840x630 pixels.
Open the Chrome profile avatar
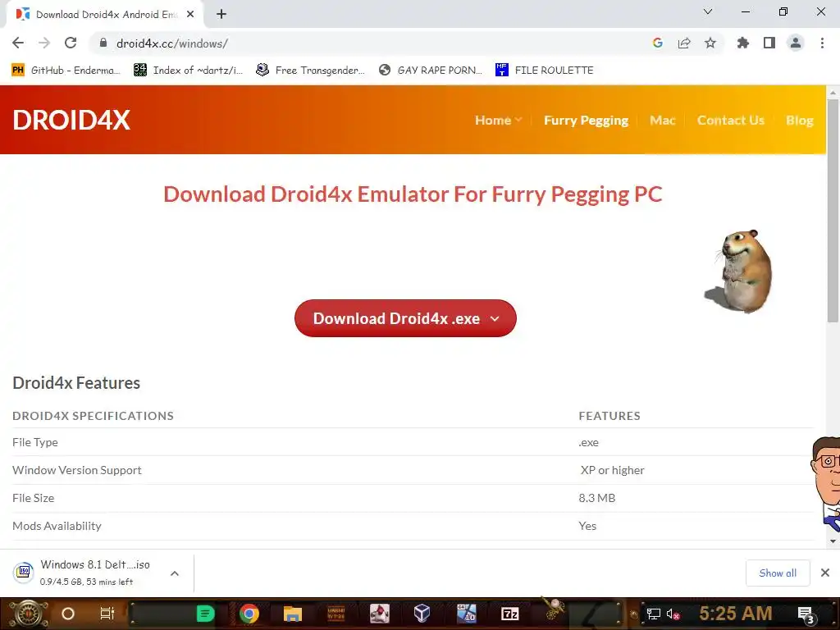tap(796, 43)
